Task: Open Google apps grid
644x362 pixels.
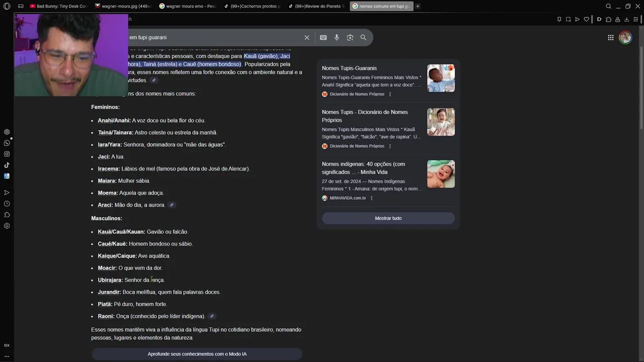Action: point(610,37)
